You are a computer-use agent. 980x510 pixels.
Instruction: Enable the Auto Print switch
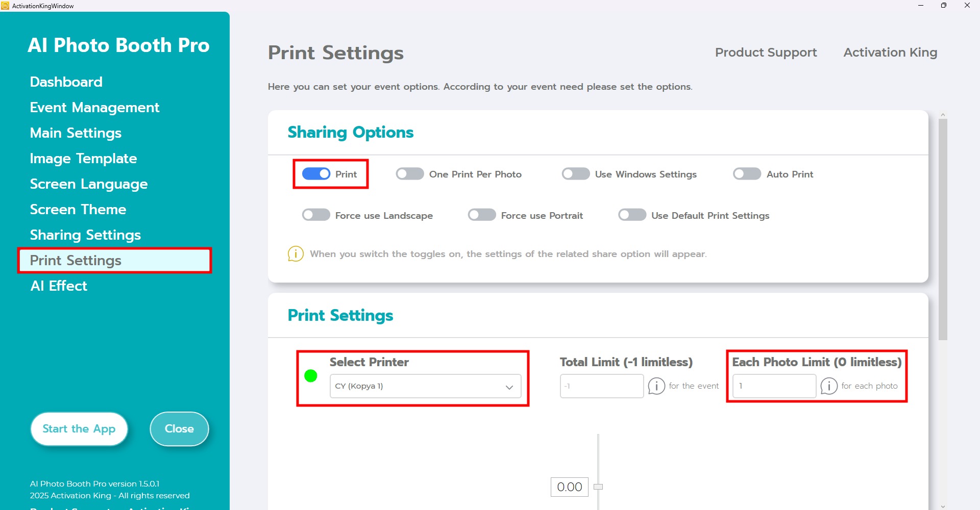tap(747, 174)
